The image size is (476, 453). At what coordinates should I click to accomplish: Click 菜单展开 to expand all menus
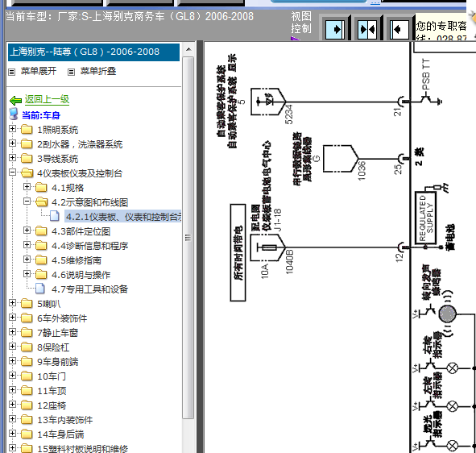pyautogui.click(x=39, y=71)
